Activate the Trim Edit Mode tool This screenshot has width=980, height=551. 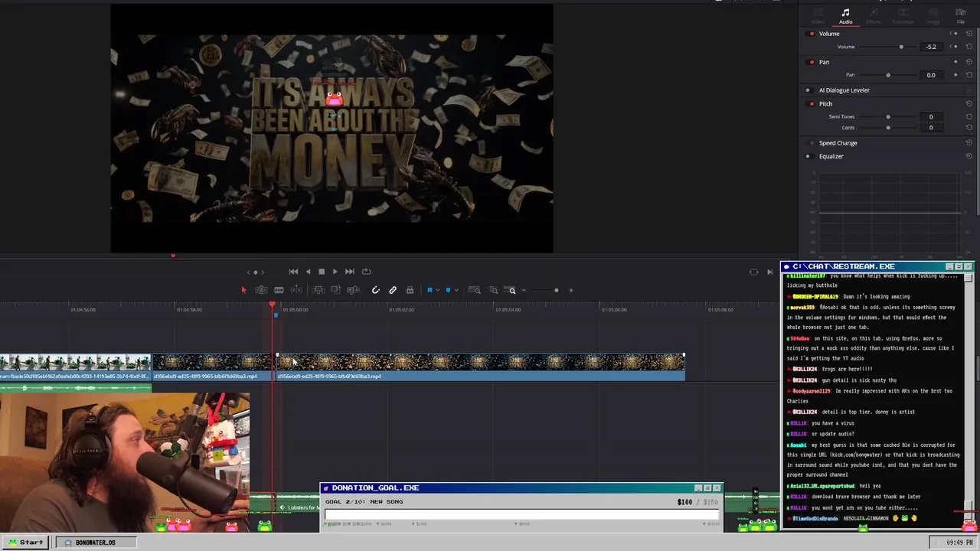(x=261, y=290)
